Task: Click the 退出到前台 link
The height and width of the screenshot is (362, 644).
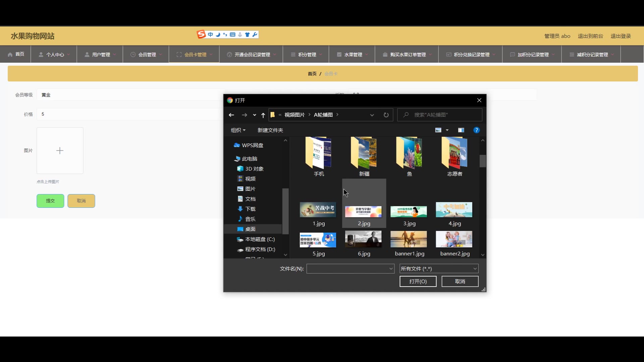Action: [x=590, y=36]
